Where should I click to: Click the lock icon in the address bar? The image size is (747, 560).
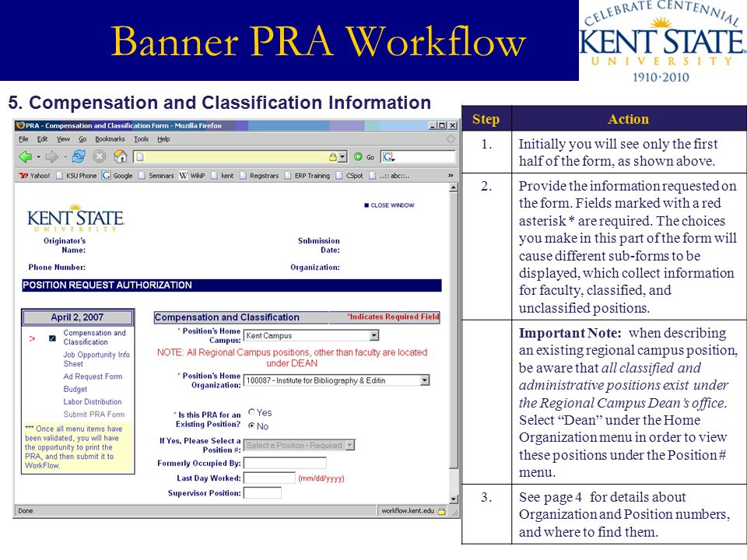click(x=333, y=156)
